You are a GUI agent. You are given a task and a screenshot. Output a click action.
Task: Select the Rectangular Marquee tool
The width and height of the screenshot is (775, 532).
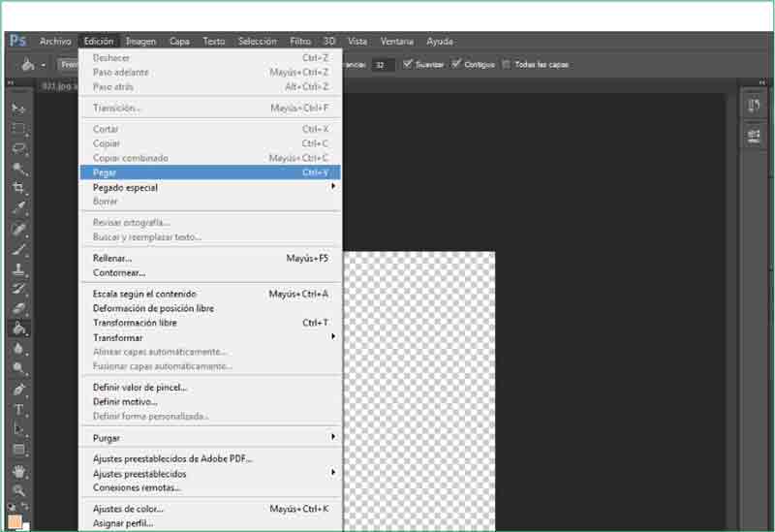[18, 128]
